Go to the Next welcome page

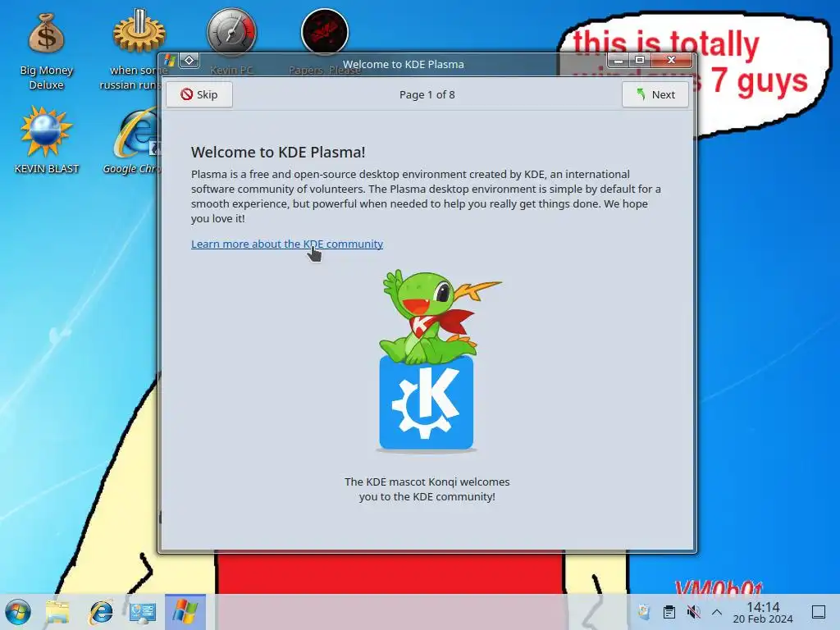655,94
